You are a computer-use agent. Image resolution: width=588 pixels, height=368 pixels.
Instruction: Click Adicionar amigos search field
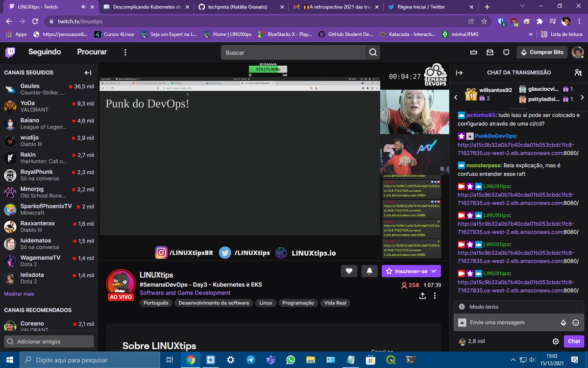pyautogui.click(x=49, y=342)
